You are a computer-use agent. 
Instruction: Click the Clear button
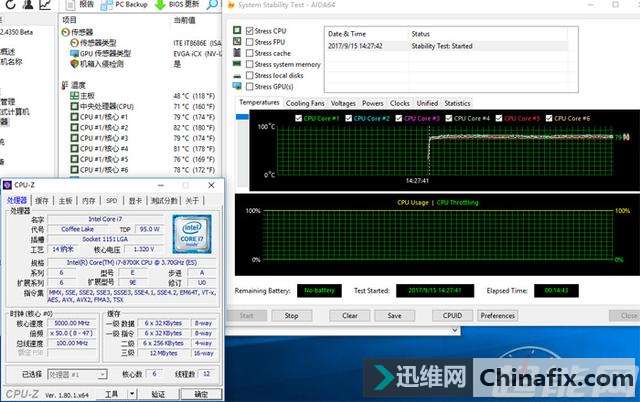pyautogui.click(x=350, y=315)
